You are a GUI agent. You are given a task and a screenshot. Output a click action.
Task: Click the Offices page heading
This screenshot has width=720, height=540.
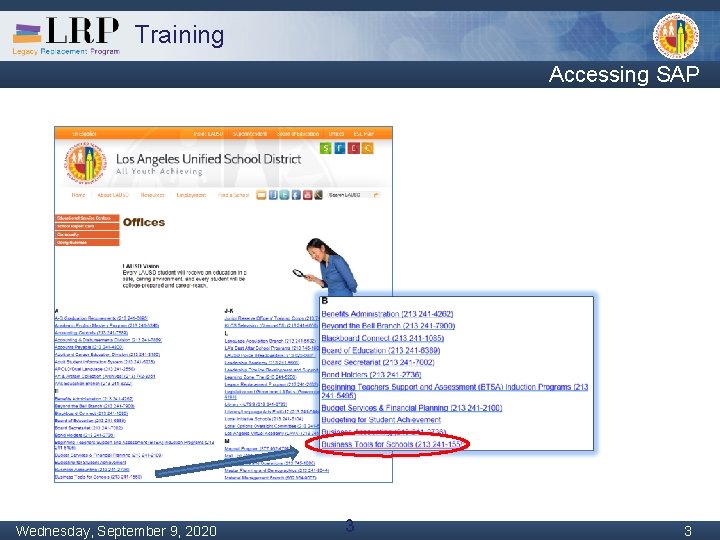point(144,222)
